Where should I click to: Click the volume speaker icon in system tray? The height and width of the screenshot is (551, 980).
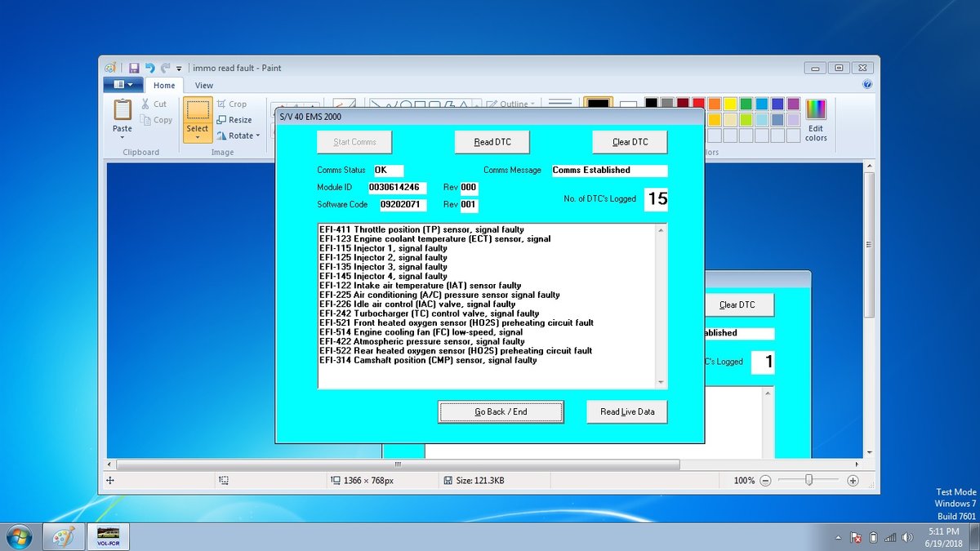point(907,537)
